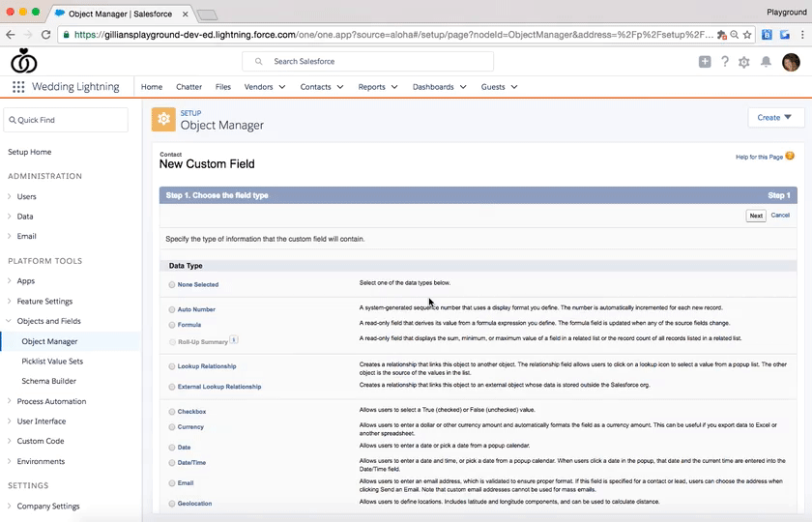
Task: Open the global actions plus icon
Action: pos(705,62)
